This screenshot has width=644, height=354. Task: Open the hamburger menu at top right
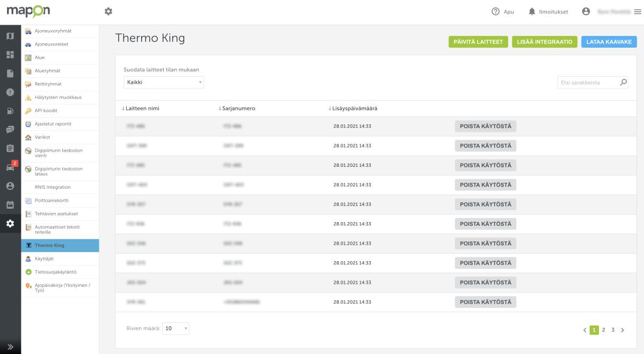click(637, 11)
